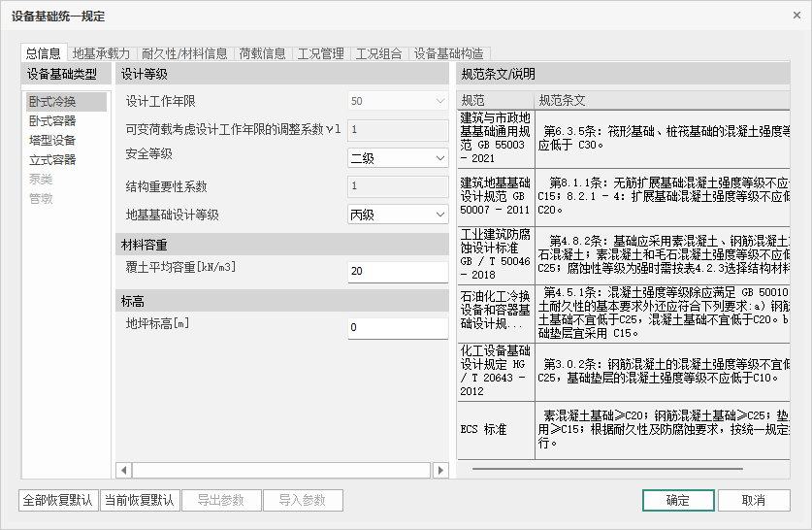Image resolution: width=812 pixels, height=530 pixels.
Task: Select 卧式容器 in equipment type list
Action: click(52, 121)
